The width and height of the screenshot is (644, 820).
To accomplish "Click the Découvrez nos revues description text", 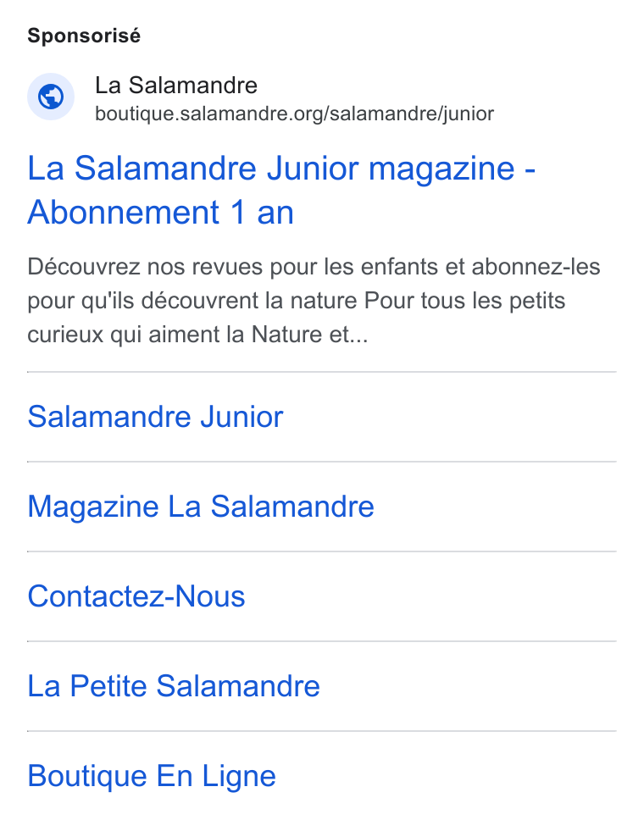I will (x=314, y=301).
